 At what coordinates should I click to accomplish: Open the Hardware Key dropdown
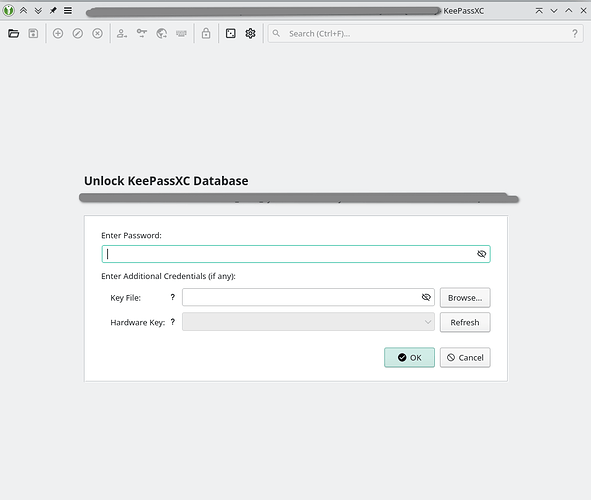coord(308,322)
